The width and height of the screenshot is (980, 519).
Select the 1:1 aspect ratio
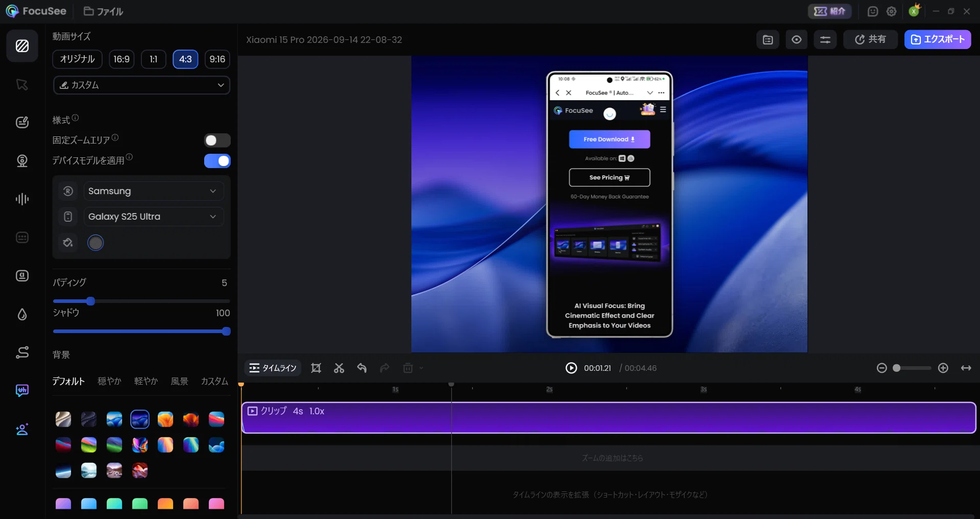pos(154,59)
